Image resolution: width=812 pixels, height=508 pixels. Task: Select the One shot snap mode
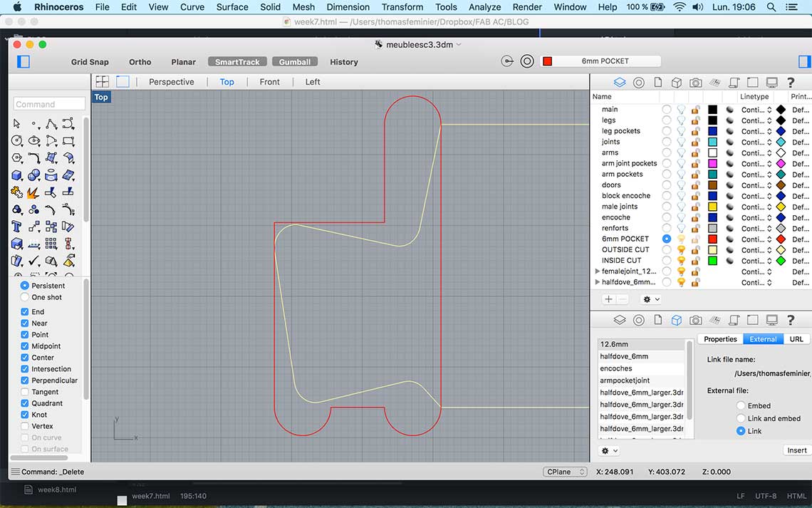pos(24,297)
